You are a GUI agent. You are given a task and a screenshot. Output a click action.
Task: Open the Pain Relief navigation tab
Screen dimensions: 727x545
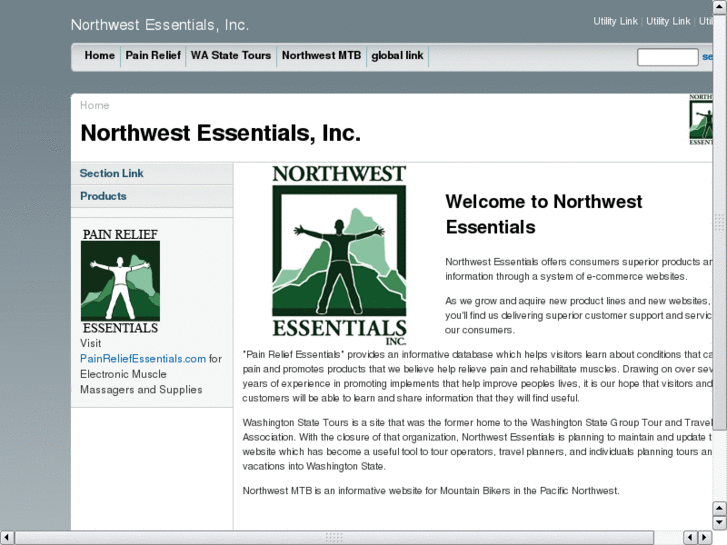point(153,56)
